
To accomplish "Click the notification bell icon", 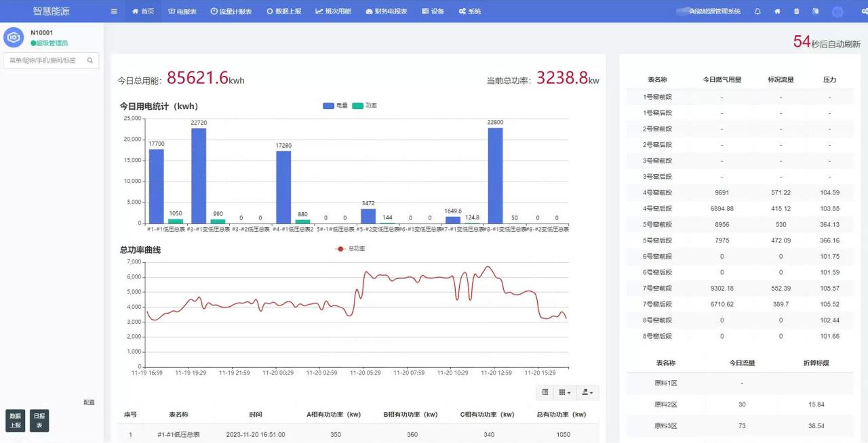I will (757, 12).
